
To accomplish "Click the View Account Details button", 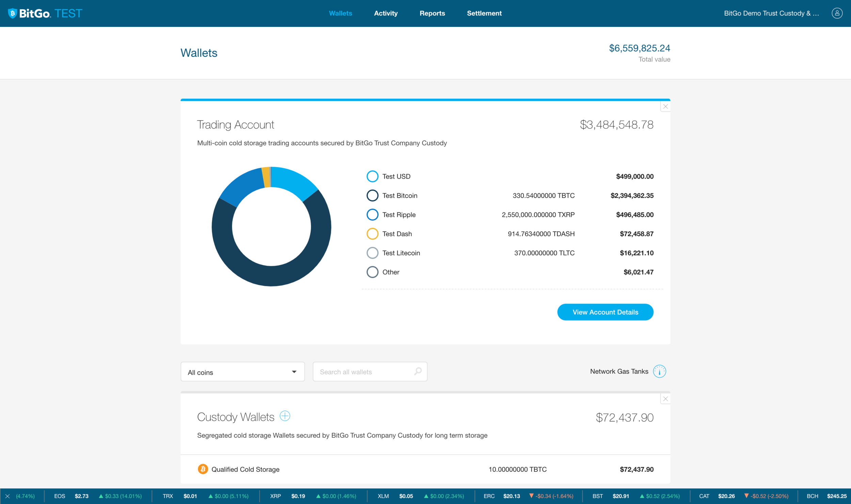I will click(x=605, y=312).
